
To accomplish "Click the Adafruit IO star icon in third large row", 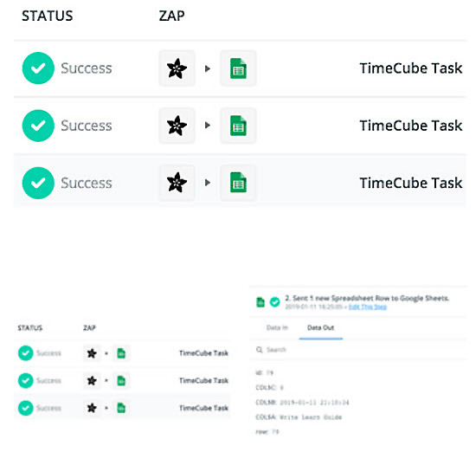I will point(177,183).
